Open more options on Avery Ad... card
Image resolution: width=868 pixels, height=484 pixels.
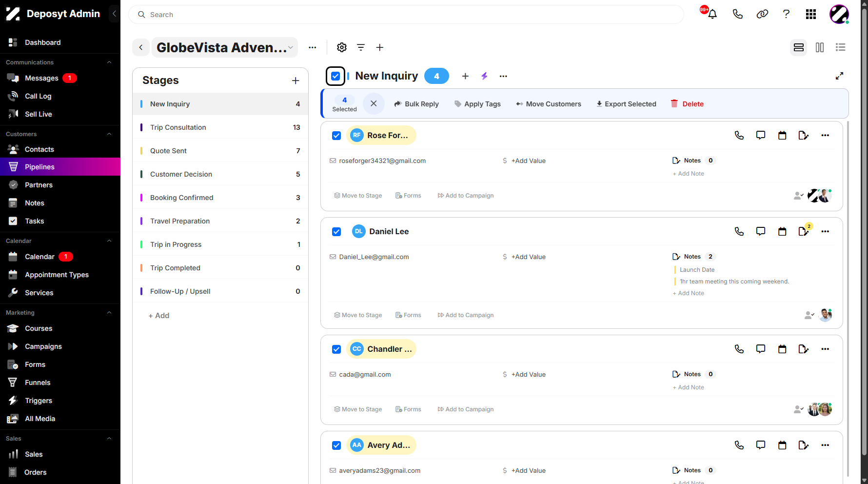click(x=825, y=445)
